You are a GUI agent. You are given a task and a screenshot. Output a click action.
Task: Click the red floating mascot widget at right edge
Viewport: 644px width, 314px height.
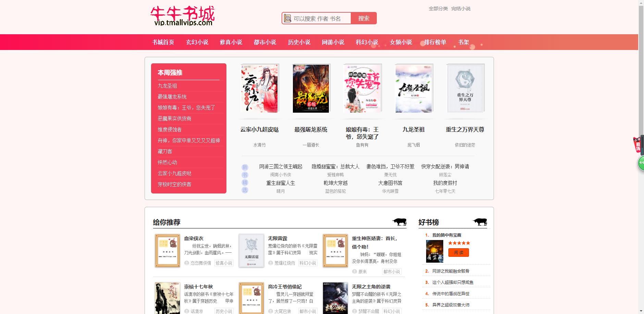(637, 145)
